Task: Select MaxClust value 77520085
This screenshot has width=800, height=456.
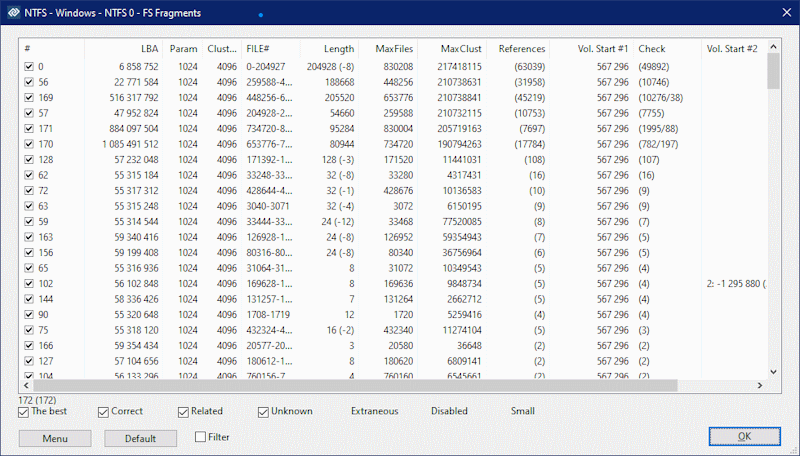Action: click(462, 222)
